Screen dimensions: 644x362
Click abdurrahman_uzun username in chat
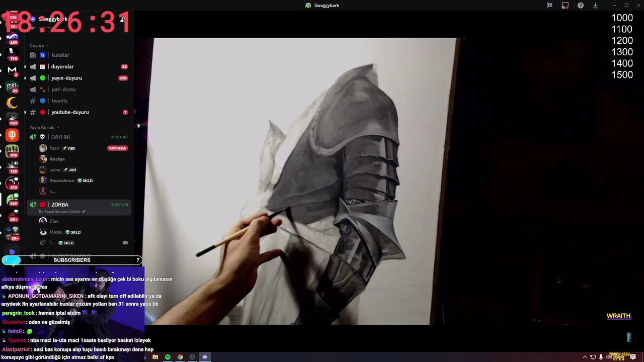pyautogui.click(x=25, y=279)
